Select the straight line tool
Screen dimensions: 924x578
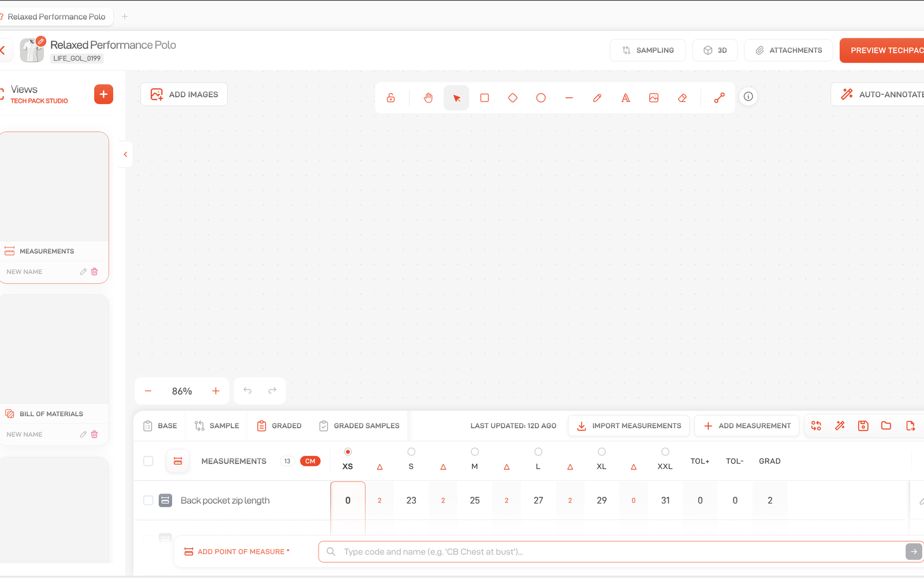click(569, 98)
